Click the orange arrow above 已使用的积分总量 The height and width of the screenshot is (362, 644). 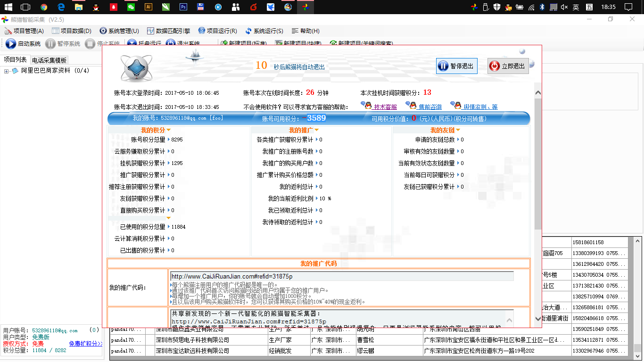tap(169, 218)
